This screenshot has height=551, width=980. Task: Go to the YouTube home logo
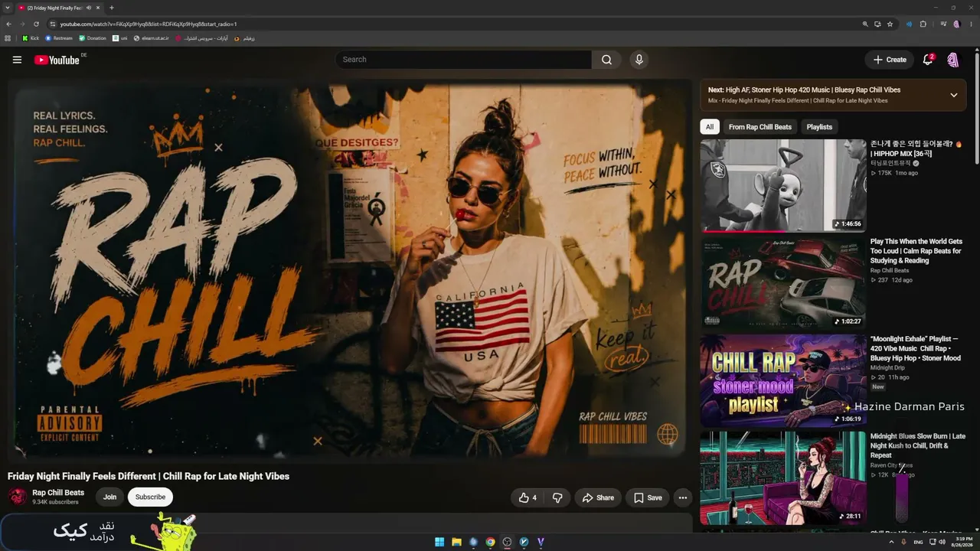coord(57,60)
